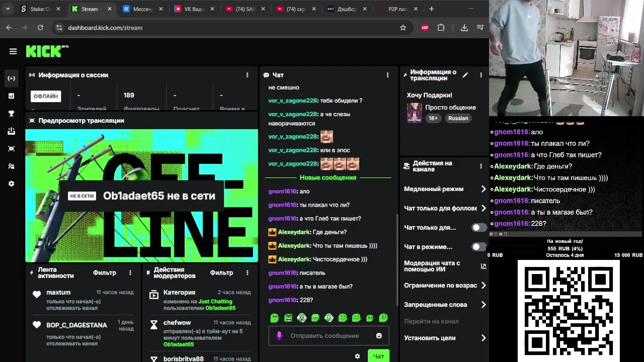Expand Ограничение по возрасту option
Image resolution: width=644 pixels, height=362 pixels.
(x=445, y=286)
